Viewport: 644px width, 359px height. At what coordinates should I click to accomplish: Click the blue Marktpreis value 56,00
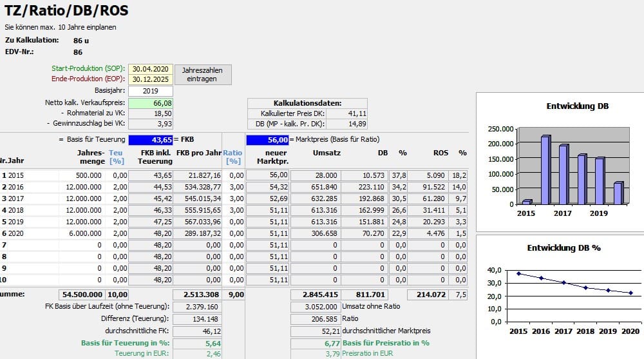point(267,140)
